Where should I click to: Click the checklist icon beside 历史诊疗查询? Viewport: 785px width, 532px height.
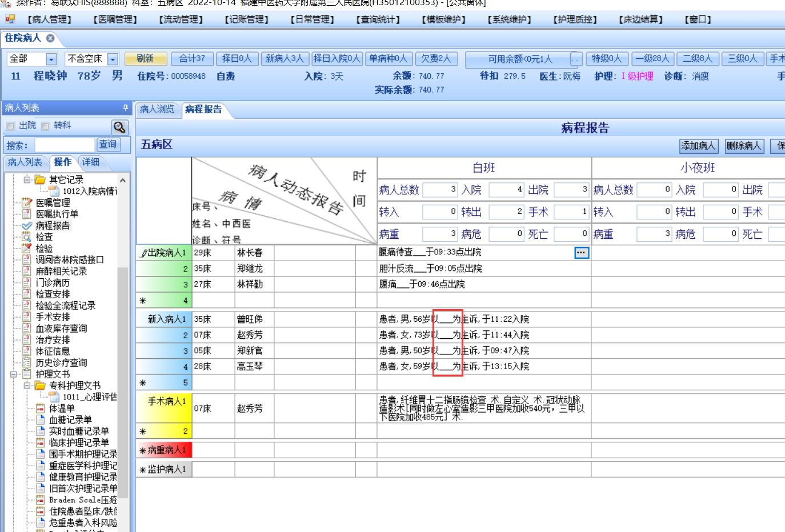[x=26, y=362]
